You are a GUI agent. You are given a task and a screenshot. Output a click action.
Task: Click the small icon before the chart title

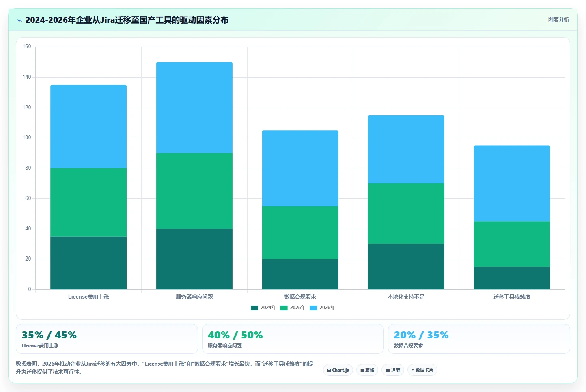(x=19, y=20)
